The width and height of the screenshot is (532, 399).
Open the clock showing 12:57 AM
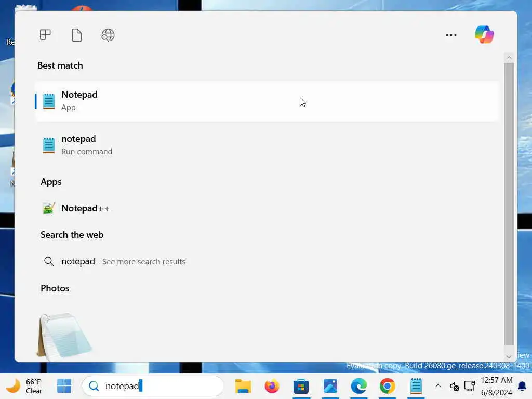point(496,387)
